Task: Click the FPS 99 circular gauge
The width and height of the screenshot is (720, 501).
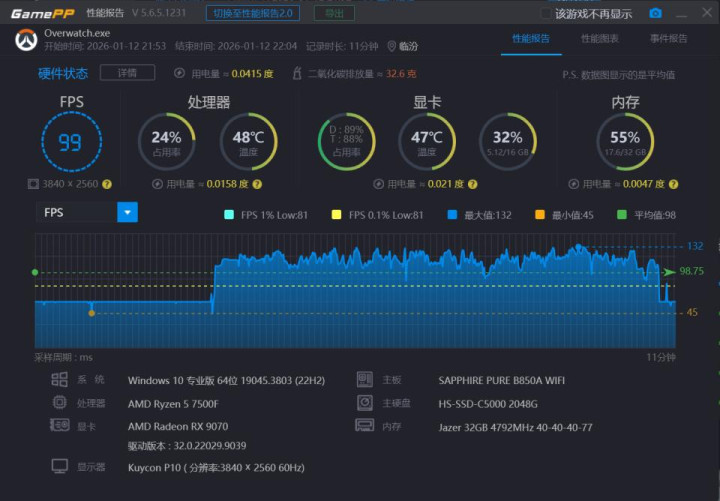Action: tap(72, 142)
